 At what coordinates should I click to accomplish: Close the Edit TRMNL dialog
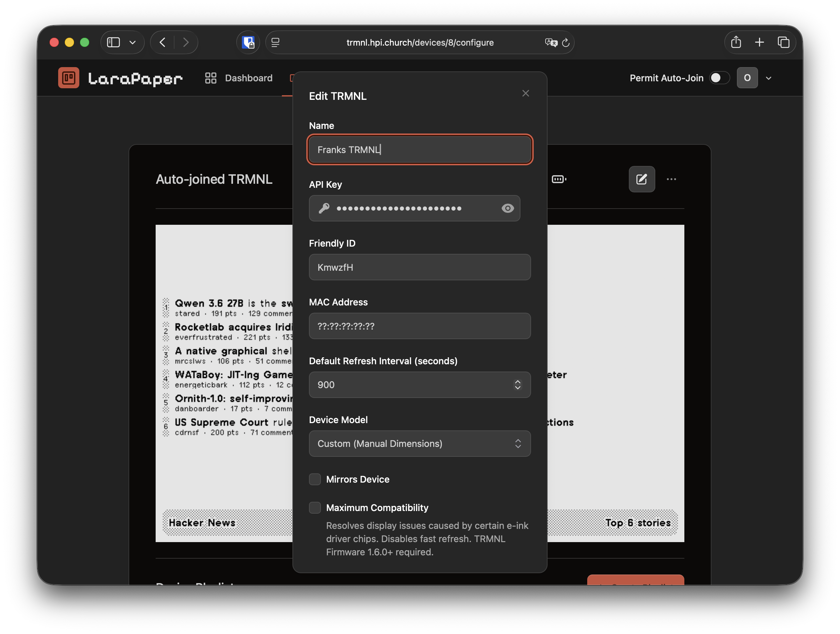[x=525, y=94]
